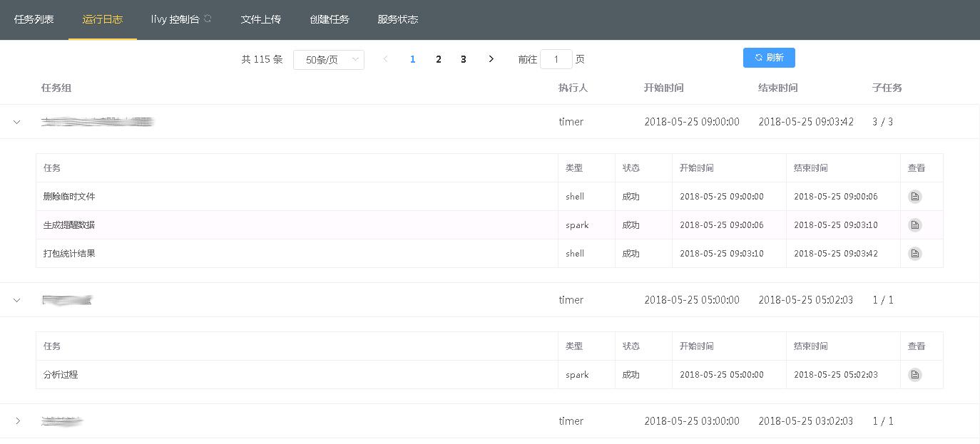Click the 任务组 column header
The height and width of the screenshot is (444, 980).
point(56,88)
